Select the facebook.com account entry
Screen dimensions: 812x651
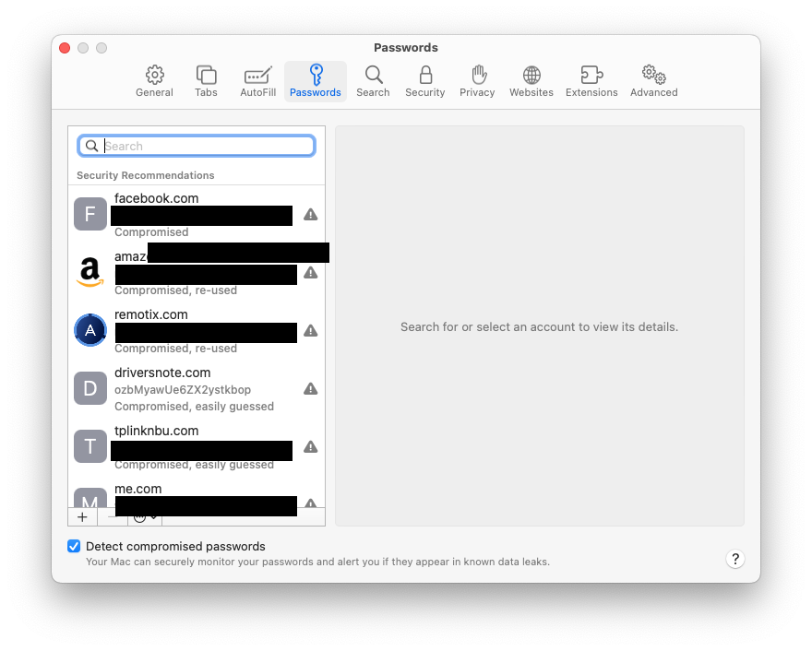pyautogui.click(x=196, y=214)
